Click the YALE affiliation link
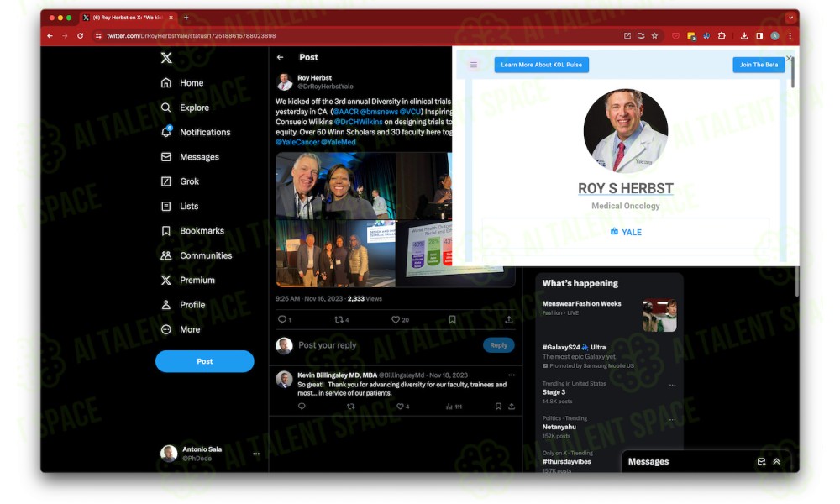Image resolution: width=840 pixels, height=504 pixels. pos(626,233)
